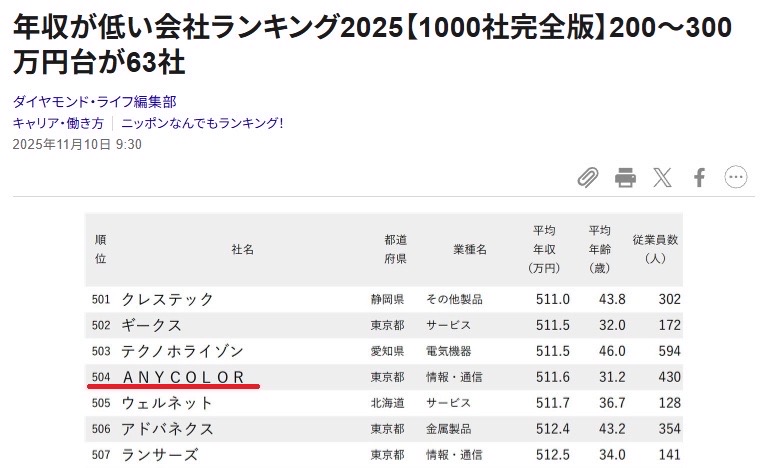Go to the ニッポンなんでもランキング! series link
This screenshot has height=468, width=761.
202,123
